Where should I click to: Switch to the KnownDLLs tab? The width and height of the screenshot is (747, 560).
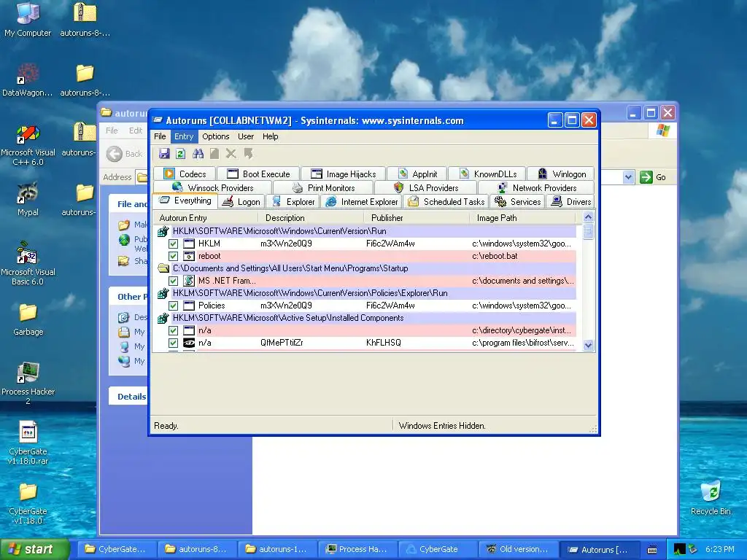click(x=488, y=174)
